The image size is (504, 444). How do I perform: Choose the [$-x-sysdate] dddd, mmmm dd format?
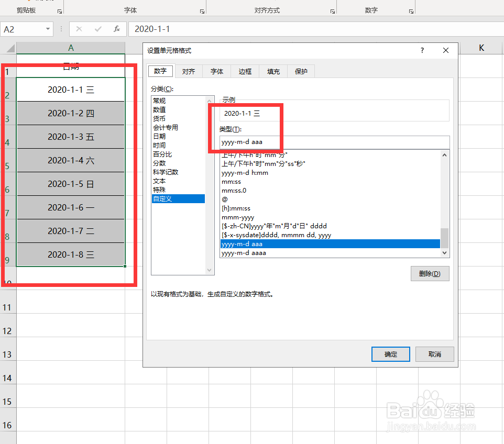[x=330, y=235]
